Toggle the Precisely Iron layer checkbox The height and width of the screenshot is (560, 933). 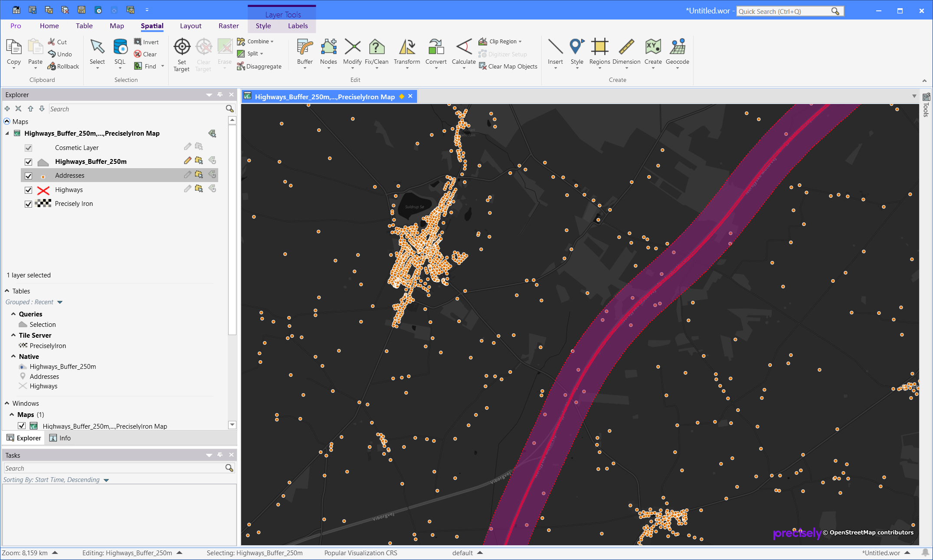(x=29, y=204)
